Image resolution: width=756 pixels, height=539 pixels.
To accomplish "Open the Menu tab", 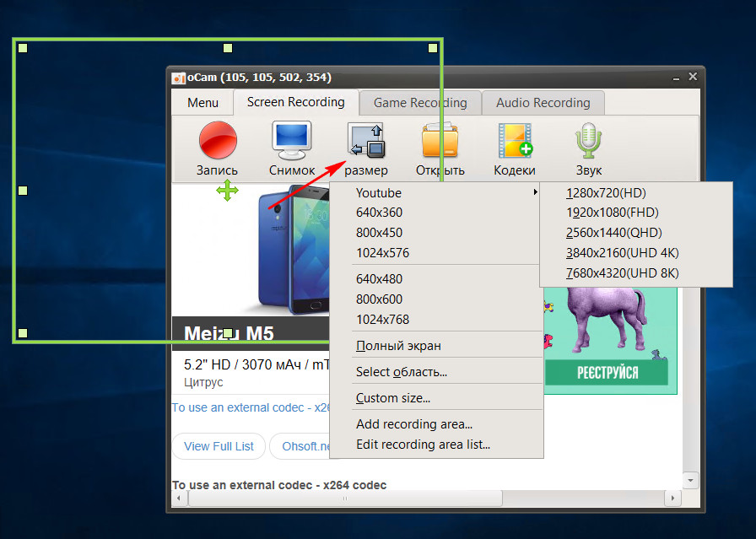I will (203, 103).
